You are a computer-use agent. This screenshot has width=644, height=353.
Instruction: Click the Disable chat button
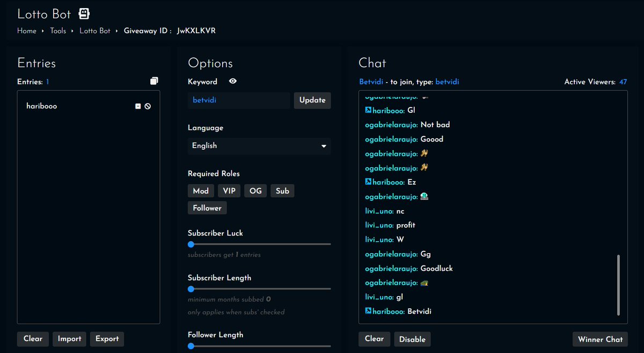[412, 339]
